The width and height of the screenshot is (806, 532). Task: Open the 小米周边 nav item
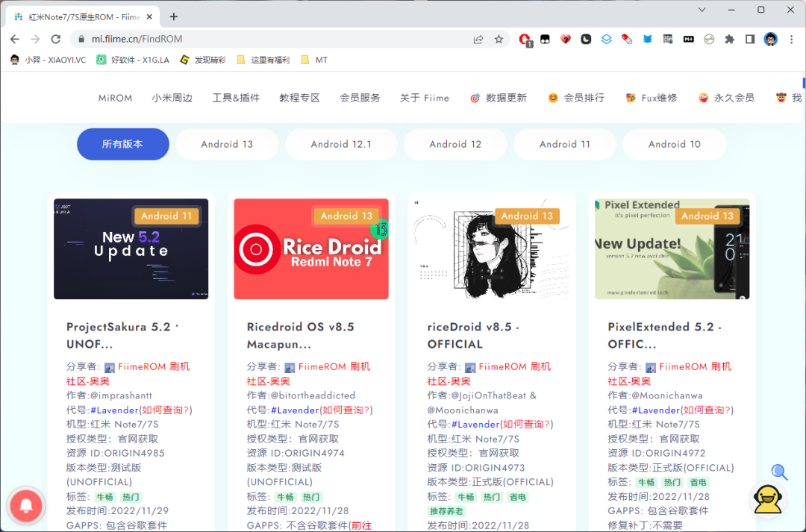[x=172, y=98]
